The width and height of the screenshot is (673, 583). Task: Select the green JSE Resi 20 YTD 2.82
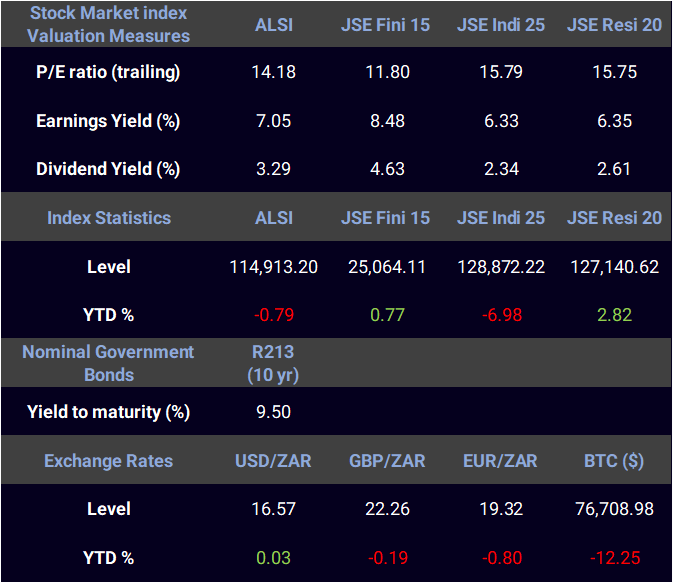point(614,315)
